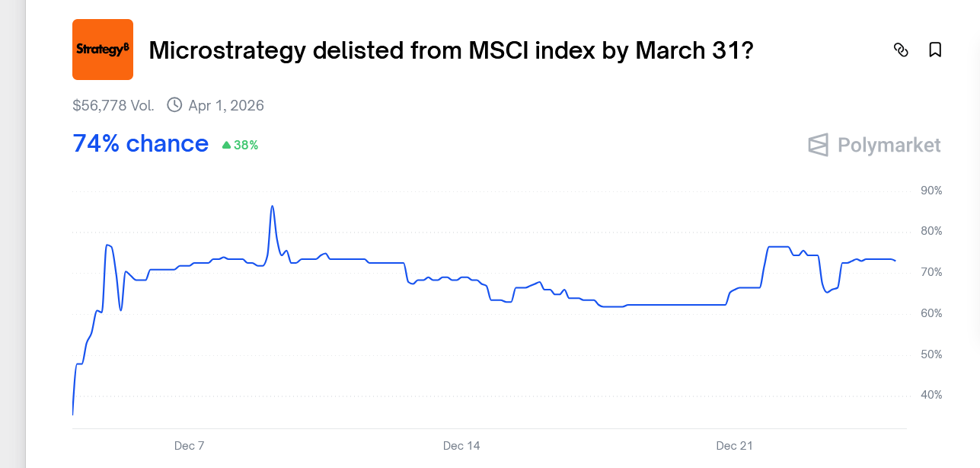Click the 90% gridline label

point(930,191)
